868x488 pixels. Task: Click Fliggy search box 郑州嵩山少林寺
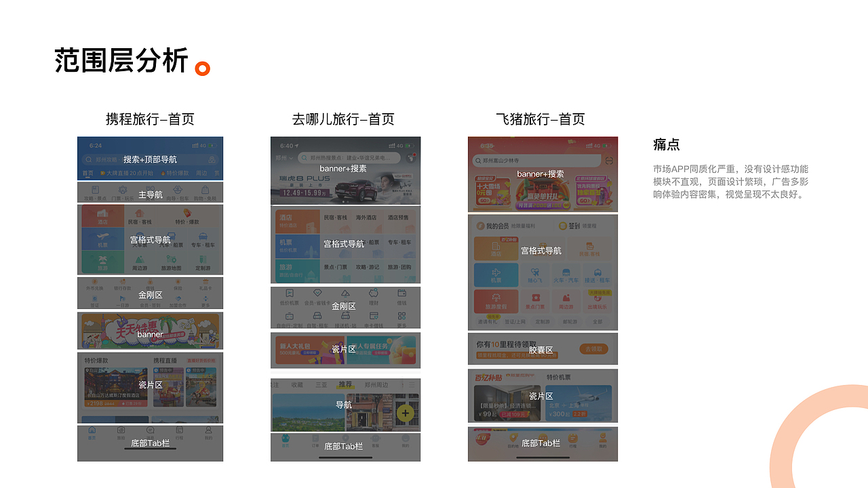(x=536, y=161)
